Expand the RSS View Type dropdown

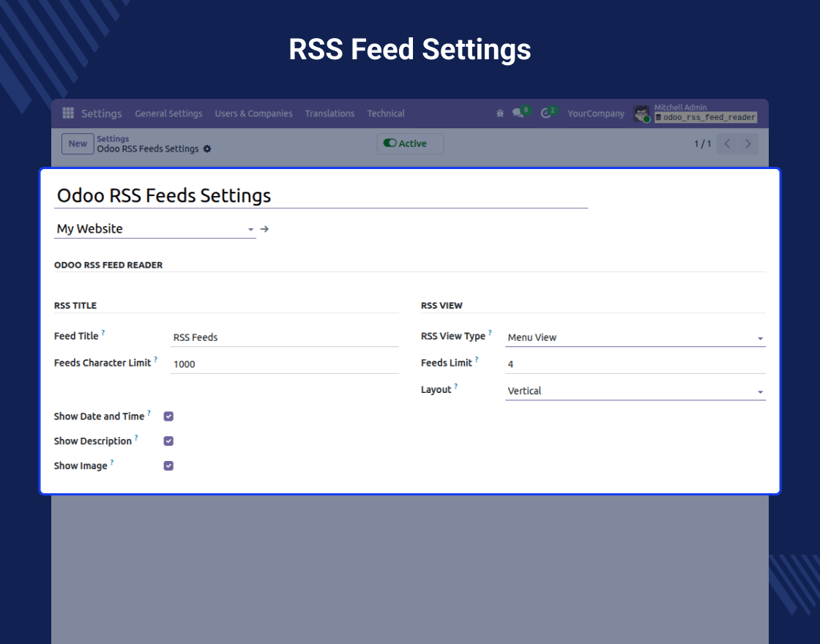coord(635,337)
